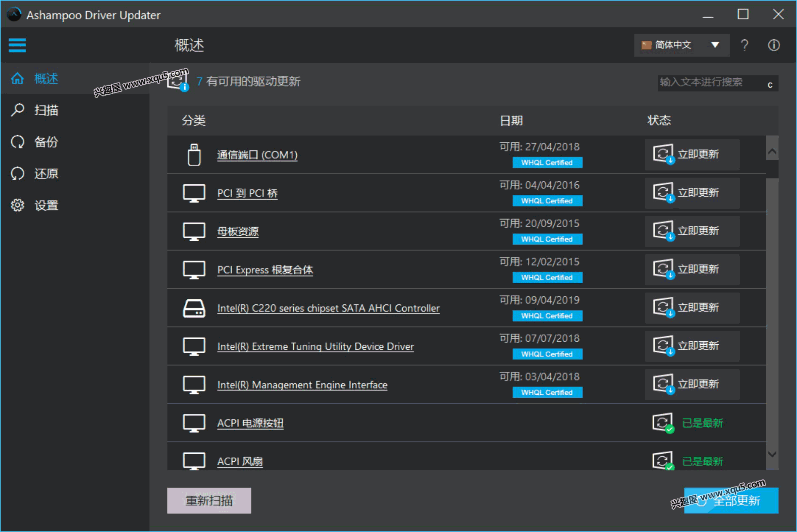The height and width of the screenshot is (532, 797).
Task: Click 立即更新 for Intel Extreme Tuning Utility
Action: pos(692,346)
